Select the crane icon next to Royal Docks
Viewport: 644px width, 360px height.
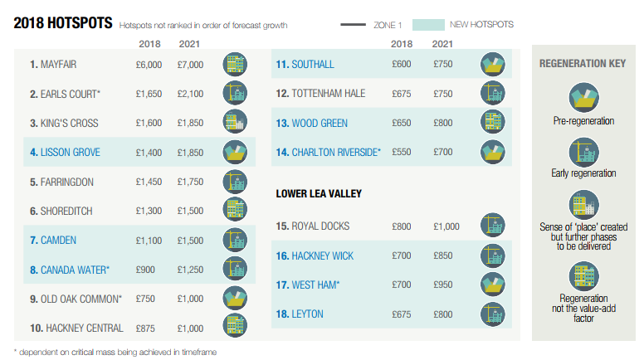[493, 226]
